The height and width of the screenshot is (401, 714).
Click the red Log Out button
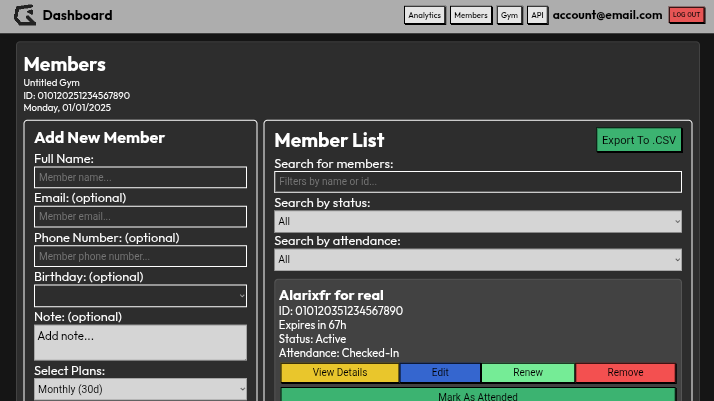pos(686,15)
